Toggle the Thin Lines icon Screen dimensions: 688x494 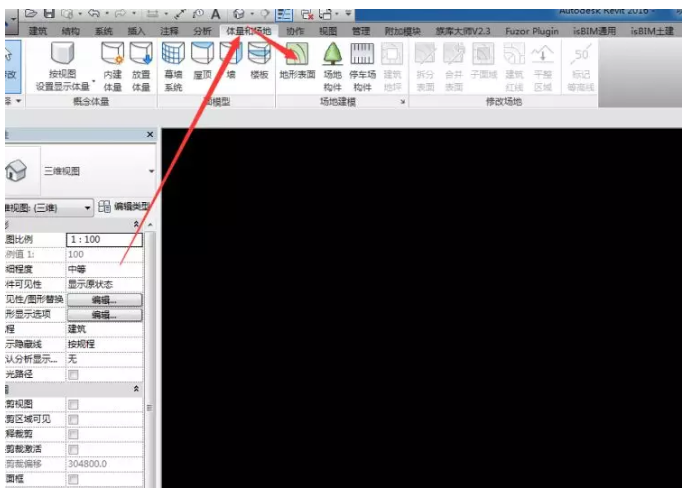coord(283,14)
